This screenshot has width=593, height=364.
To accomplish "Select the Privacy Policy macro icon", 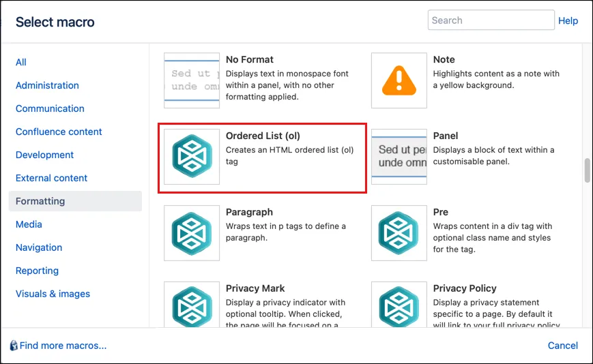I will pyautogui.click(x=399, y=304).
